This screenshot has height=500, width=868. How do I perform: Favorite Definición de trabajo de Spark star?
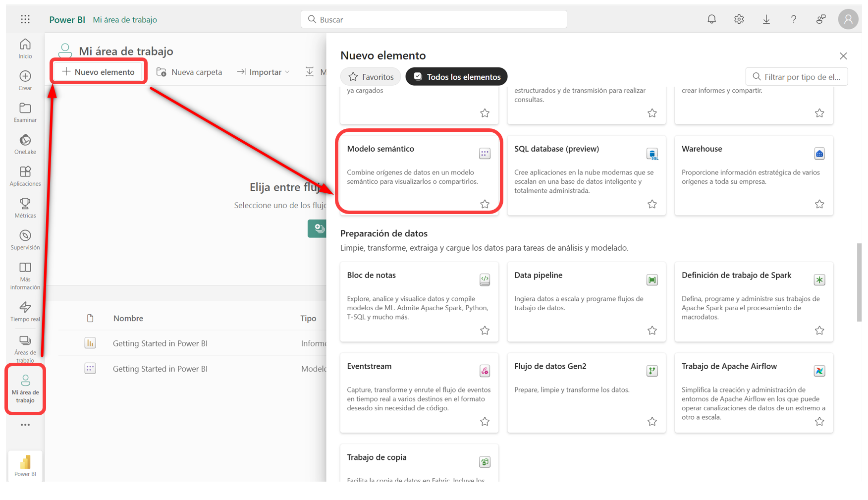point(819,331)
